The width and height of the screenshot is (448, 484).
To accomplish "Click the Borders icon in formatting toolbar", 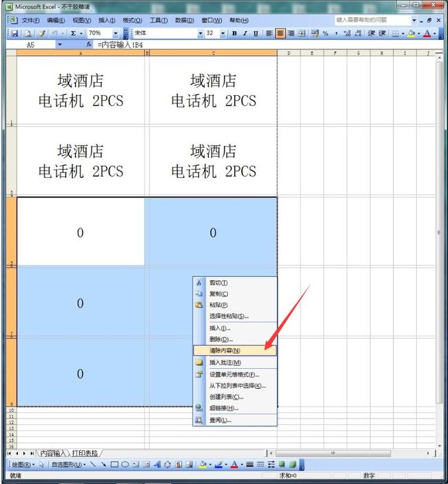I will [396, 33].
